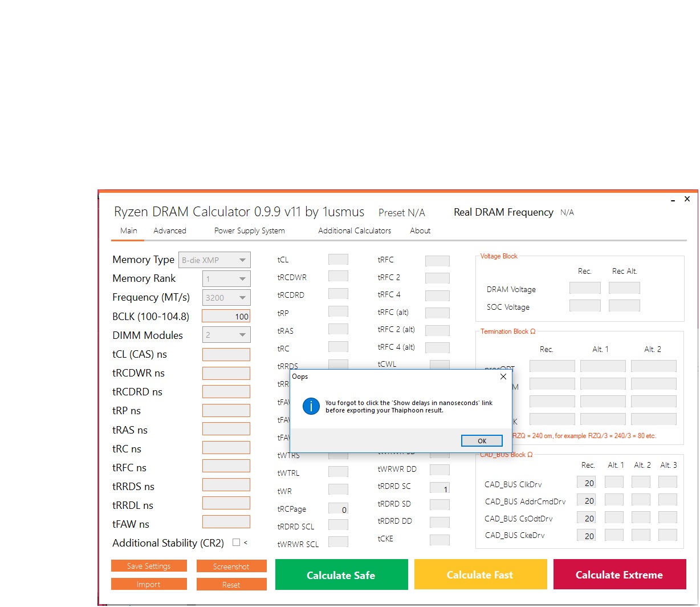Click the tRAS ns input field
The height and width of the screenshot is (607, 700).
pyautogui.click(x=226, y=429)
